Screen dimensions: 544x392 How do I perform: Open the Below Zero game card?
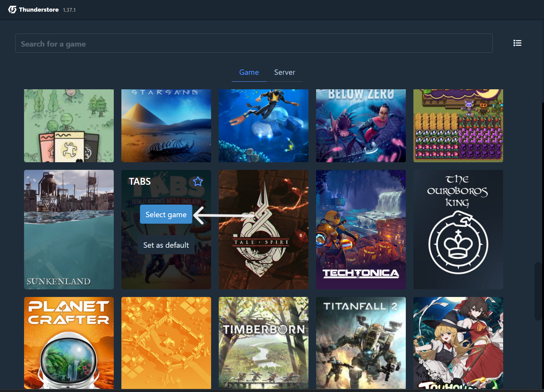tap(361, 126)
